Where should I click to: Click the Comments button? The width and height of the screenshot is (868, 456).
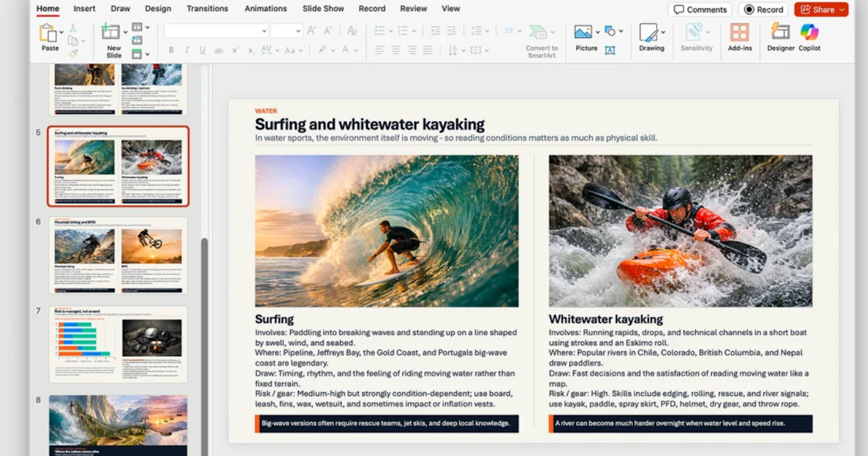pyautogui.click(x=699, y=9)
